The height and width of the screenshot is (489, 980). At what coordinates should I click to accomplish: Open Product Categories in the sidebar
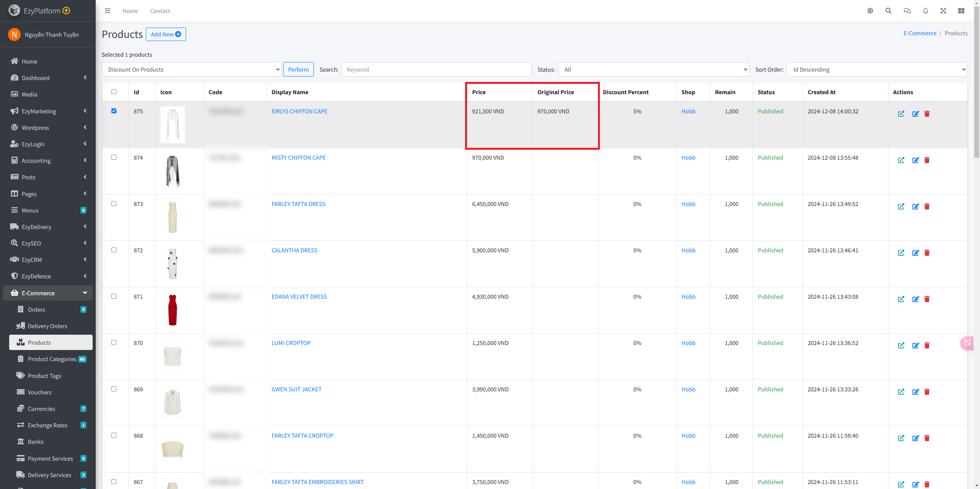[x=51, y=359]
